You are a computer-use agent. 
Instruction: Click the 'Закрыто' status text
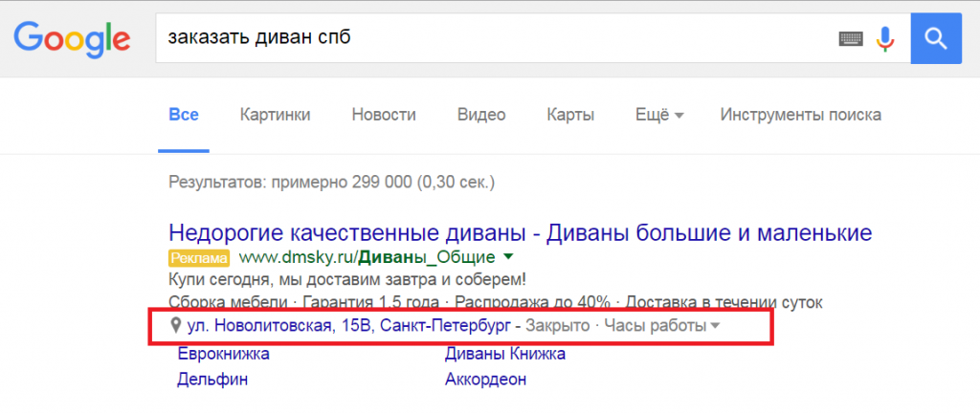click(558, 325)
